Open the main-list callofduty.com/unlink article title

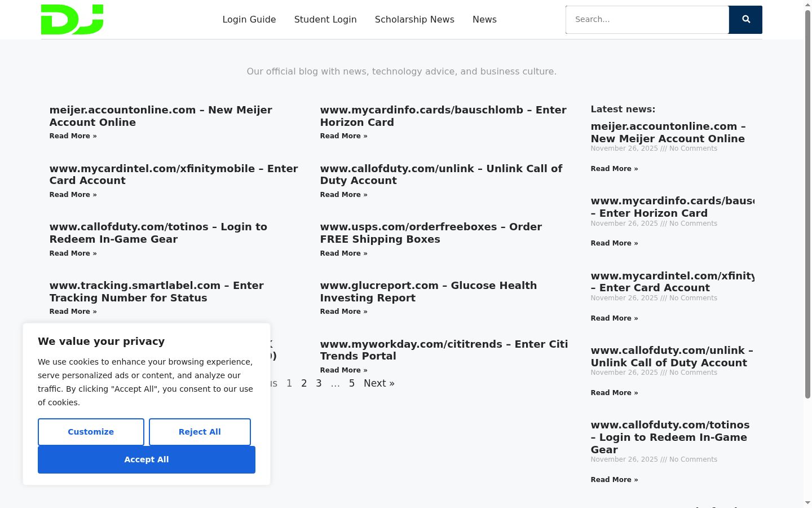pyautogui.click(x=441, y=174)
